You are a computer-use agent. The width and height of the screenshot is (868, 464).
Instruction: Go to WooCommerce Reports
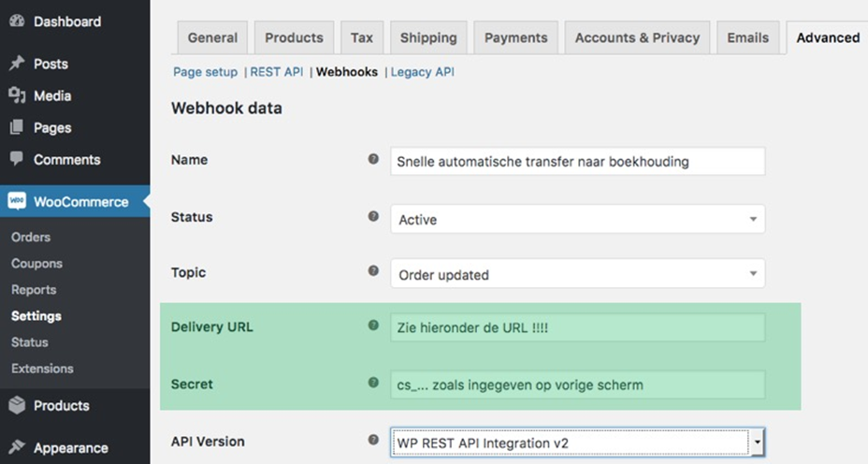click(x=34, y=290)
